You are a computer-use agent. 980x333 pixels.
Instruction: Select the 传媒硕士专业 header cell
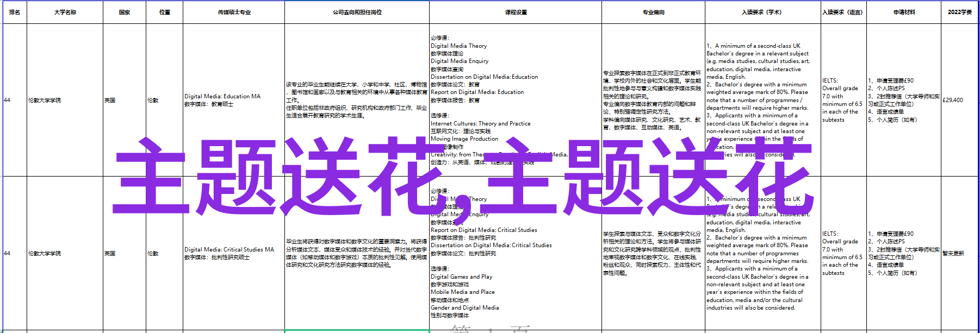pos(234,12)
